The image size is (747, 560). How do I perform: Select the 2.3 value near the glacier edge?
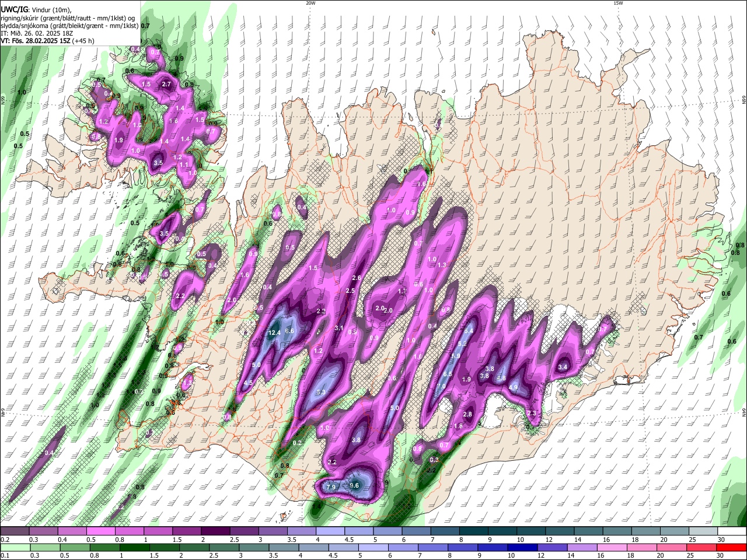[531, 413]
